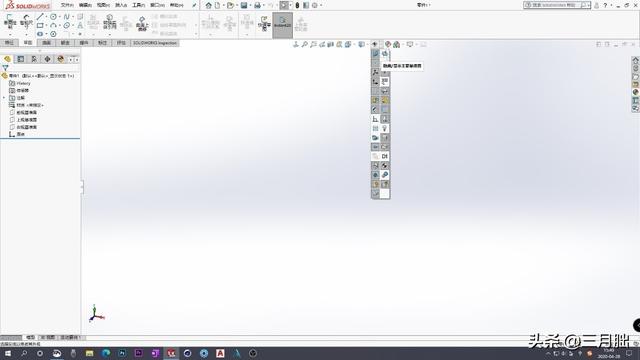The image size is (640, 360).
Task: Open the Circle tool dropdown arrow
Action: coord(60,17)
